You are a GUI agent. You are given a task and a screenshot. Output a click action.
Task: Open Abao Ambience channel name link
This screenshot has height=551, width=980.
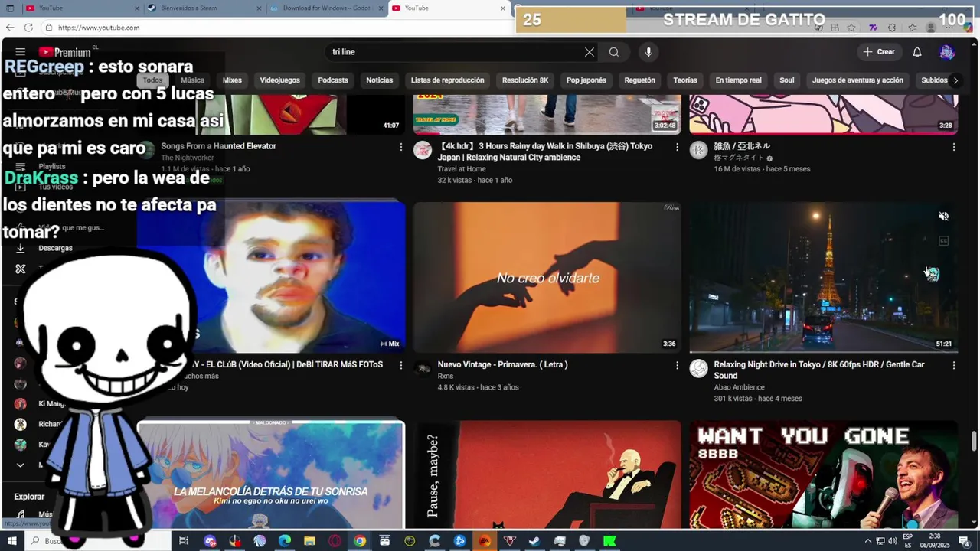739,387
